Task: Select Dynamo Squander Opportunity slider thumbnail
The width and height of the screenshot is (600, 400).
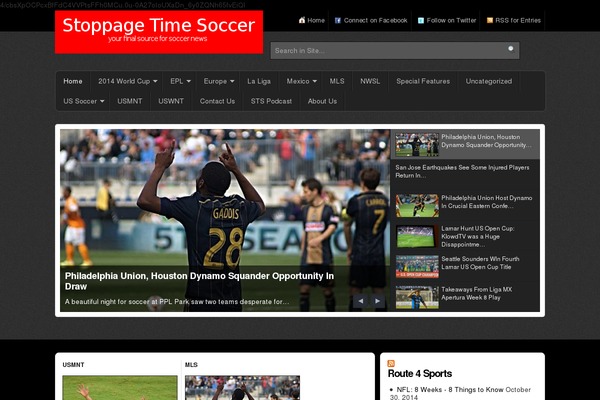Action: [x=417, y=145]
